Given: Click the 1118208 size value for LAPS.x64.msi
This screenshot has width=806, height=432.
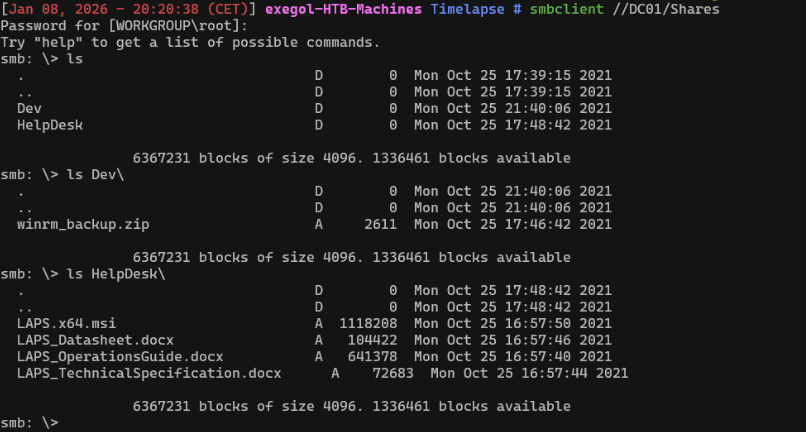Looking at the screenshot, I should tap(368, 323).
